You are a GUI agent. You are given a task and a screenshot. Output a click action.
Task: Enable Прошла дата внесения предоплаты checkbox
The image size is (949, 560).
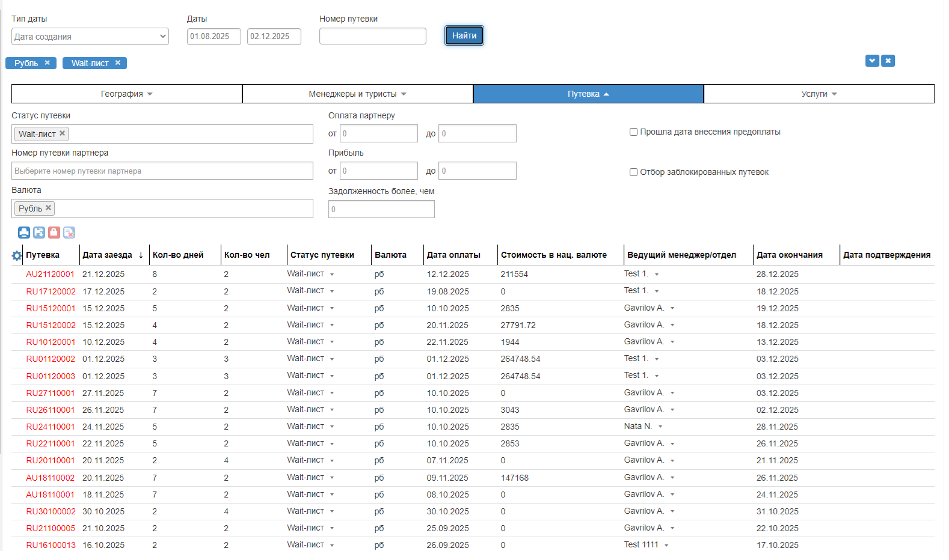633,132
